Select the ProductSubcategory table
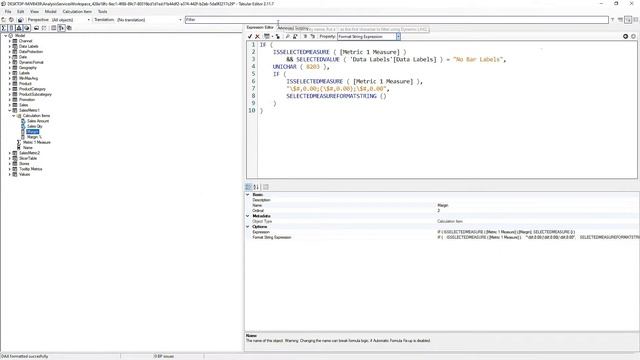The width and height of the screenshot is (640, 360). click(x=36, y=94)
